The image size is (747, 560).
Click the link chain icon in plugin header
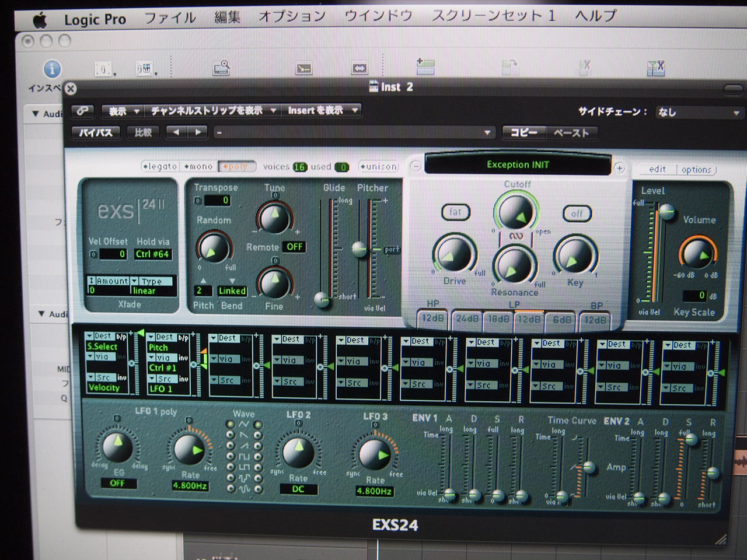tap(83, 111)
